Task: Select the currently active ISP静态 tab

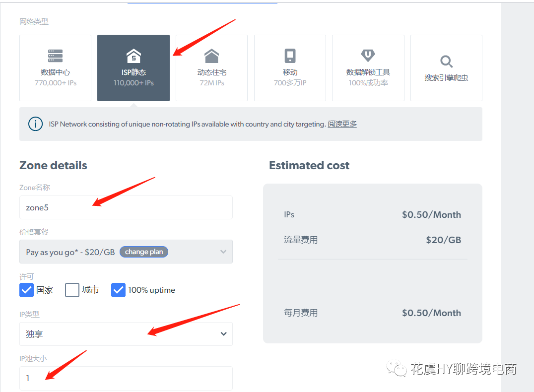Action: coord(133,68)
